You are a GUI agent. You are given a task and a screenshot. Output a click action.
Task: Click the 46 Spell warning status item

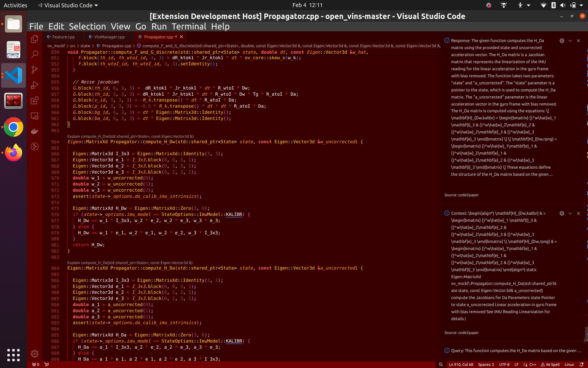pos(550,364)
